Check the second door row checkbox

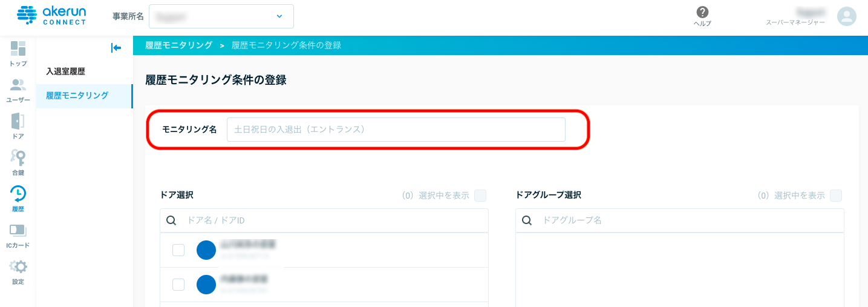click(x=178, y=285)
